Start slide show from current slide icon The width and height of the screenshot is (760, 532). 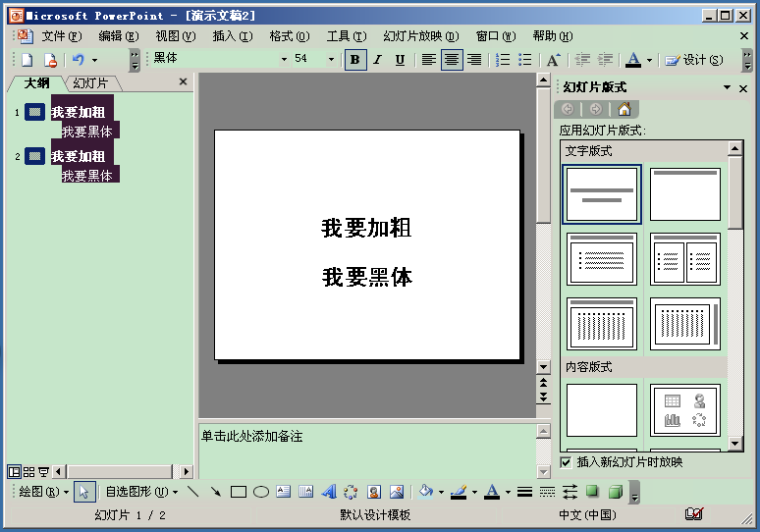43,471
